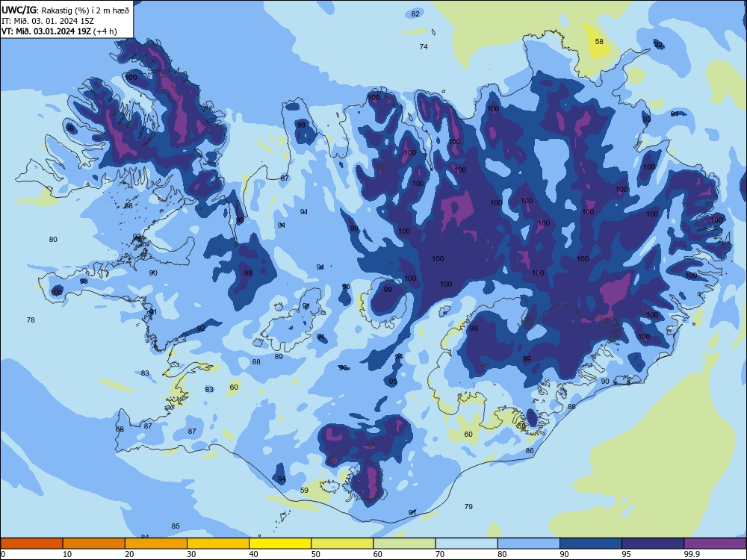The height and width of the screenshot is (560, 747).
Task: Click the humidity value '95' on the map
Action: click(x=393, y=382)
